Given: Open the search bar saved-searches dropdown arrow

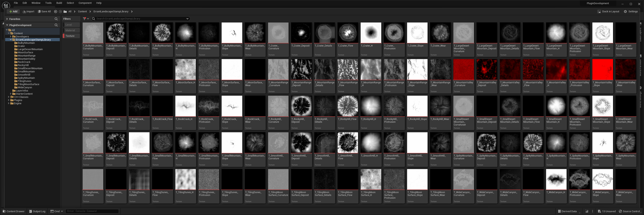Looking at the screenshot, I should pyautogui.click(x=187, y=18).
